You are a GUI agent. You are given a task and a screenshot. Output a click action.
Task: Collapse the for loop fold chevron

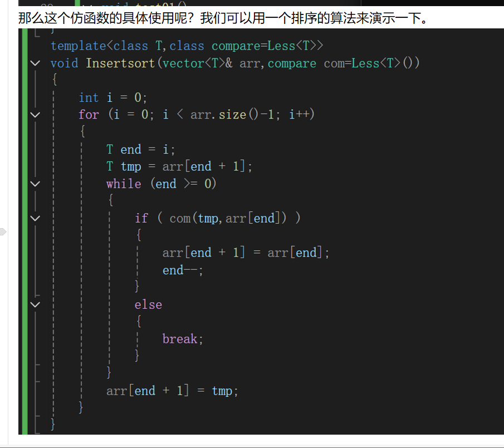coord(35,115)
